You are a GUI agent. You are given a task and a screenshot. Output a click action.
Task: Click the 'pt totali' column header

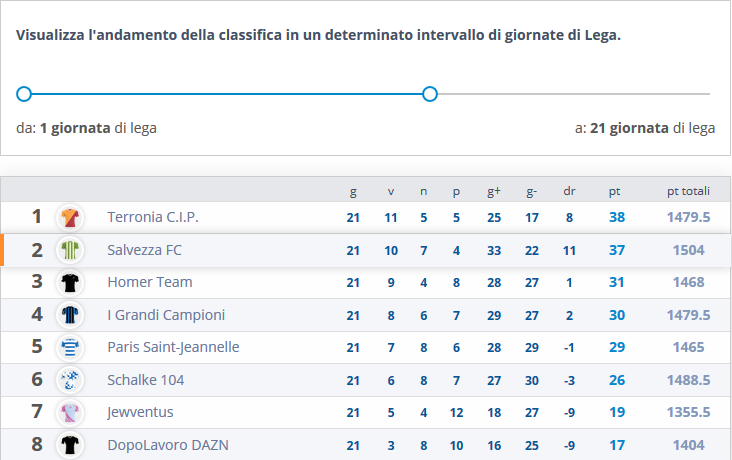tap(688, 191)
